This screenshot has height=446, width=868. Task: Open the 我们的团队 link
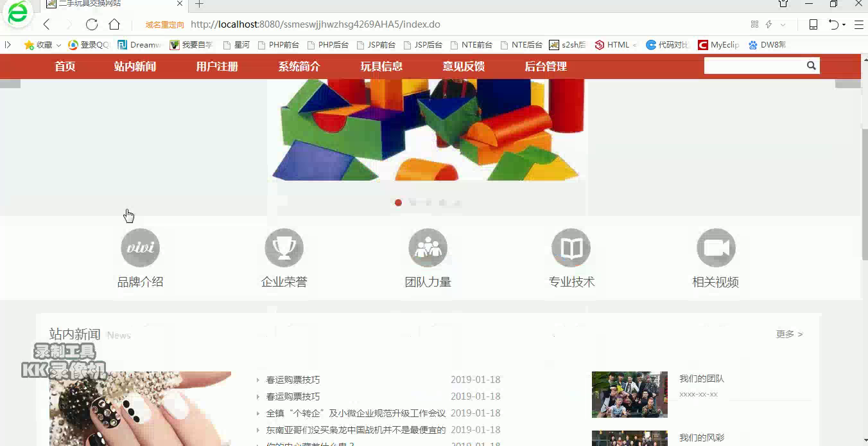click(702, 379)
